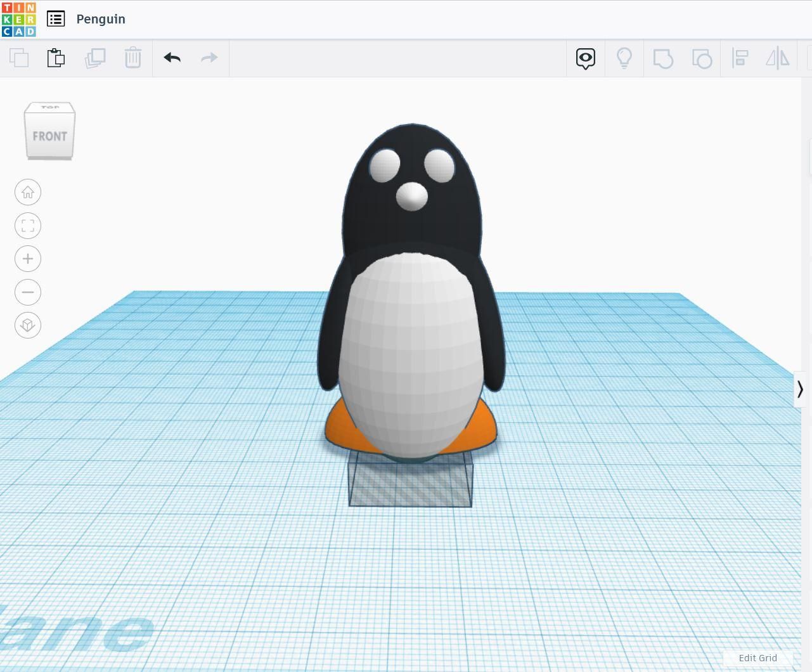Undo the last action
This screenshot has height=672, width=812.
click(x=172, y=58)
